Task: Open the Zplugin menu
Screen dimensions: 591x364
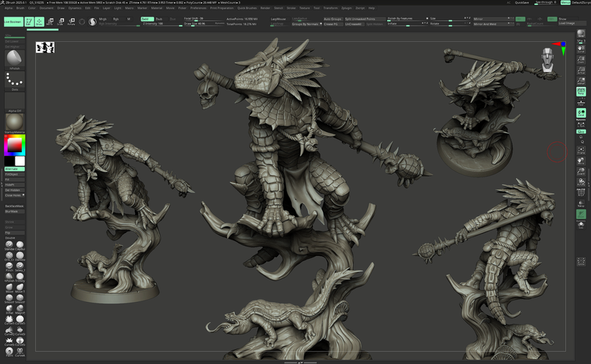Action: pos(347,8)
